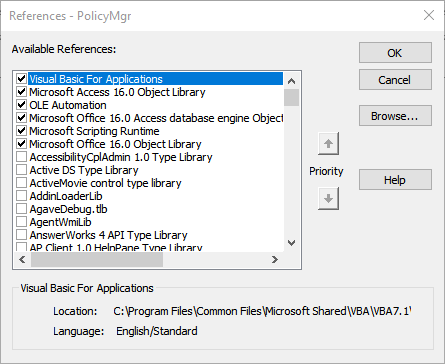Select 'AnswerWorks 4 API Type Library' row text

coord(108,235)
